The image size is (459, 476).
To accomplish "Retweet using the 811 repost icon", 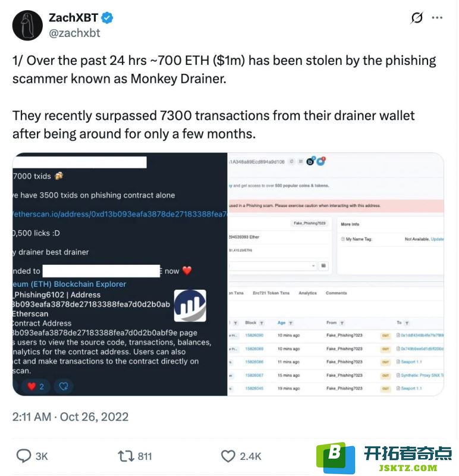I will tap(125, 456).
